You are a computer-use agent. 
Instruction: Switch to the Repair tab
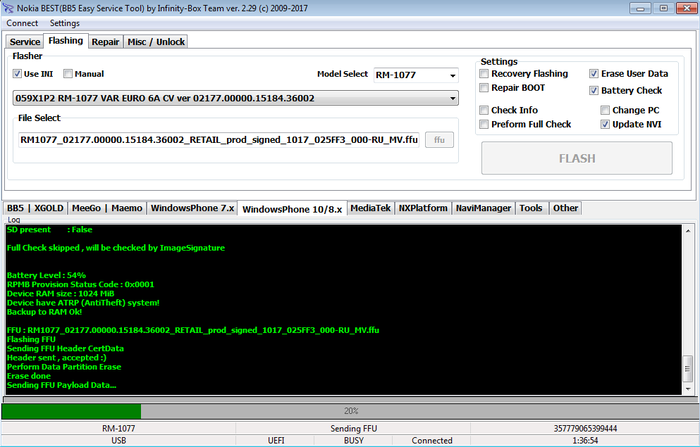tap(104, 42)
